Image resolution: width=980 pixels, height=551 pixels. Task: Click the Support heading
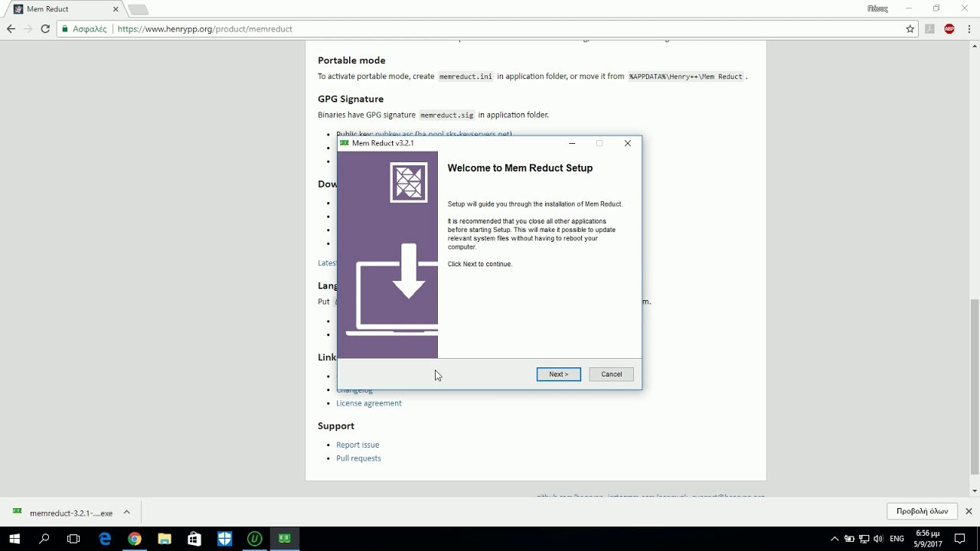pyautogui.click(x=336, y=426)
